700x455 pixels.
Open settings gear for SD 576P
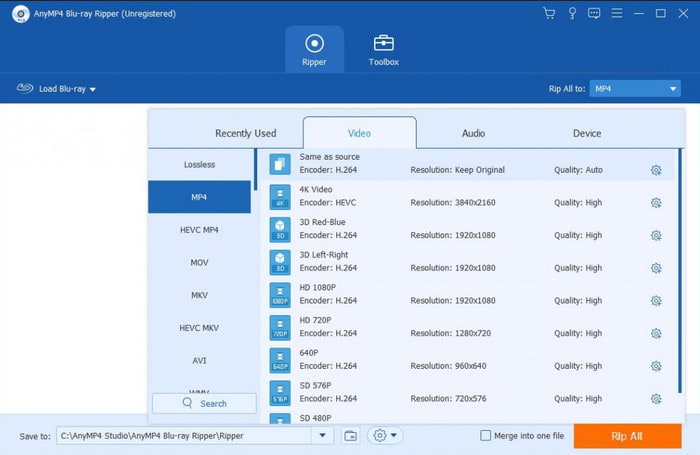click(x=656, y=399)
